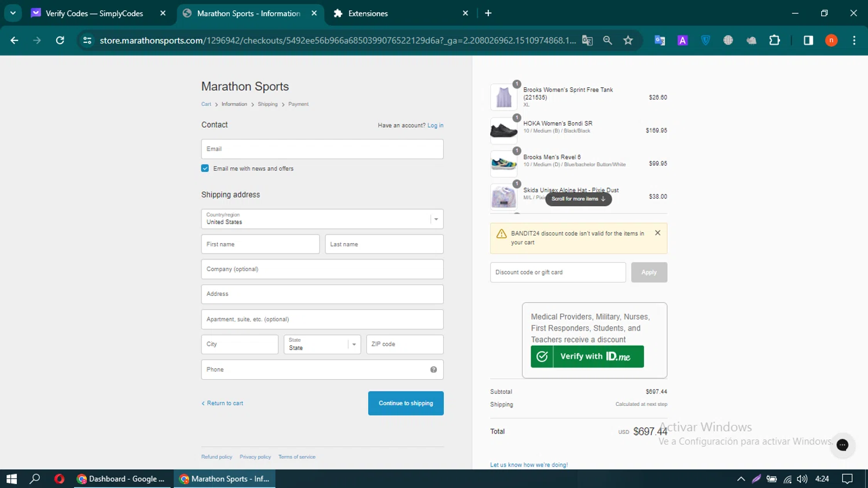
Task: Open the State dropdown
Action: pos(322,344)
